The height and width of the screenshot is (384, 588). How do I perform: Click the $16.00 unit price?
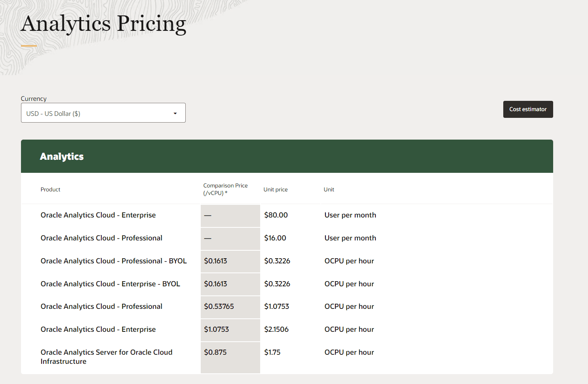tap(275, 238)
